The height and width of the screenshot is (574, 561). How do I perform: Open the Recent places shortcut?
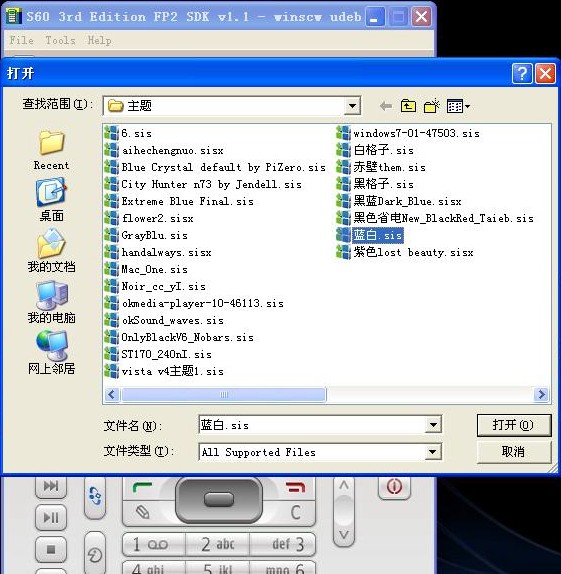pos(51,150)
